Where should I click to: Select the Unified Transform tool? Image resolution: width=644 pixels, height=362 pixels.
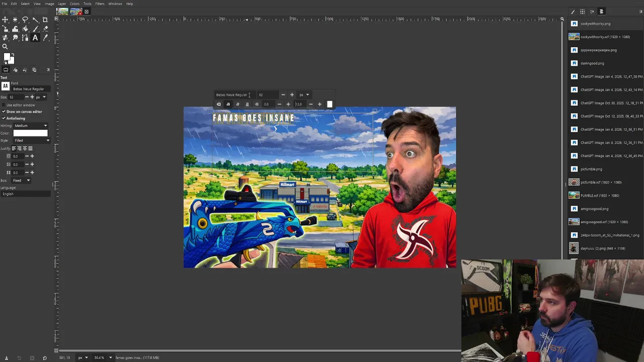(x=5, y=29)
